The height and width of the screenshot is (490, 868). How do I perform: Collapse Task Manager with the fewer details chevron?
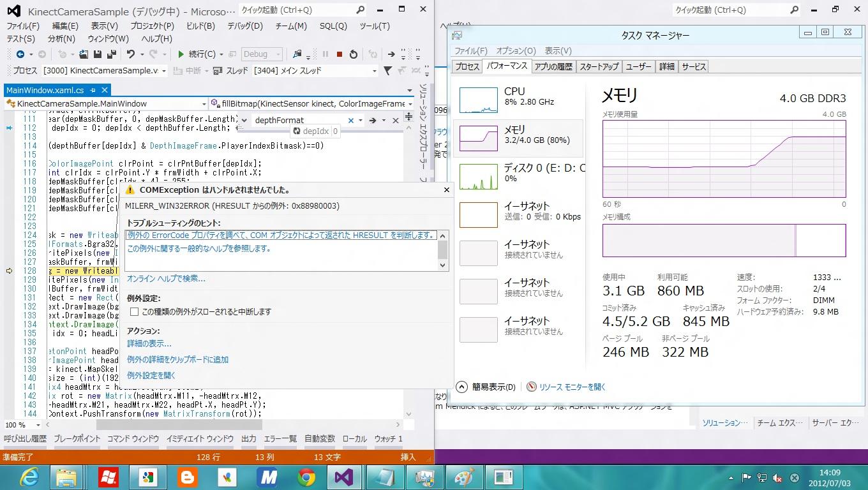tap(462, 387)
